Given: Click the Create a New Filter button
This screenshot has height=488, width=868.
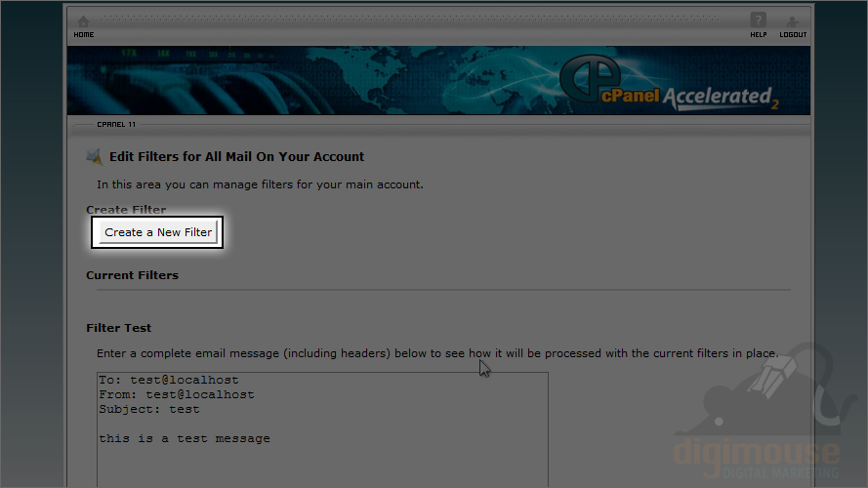Looking at the screenshot, I should point(158,232).
